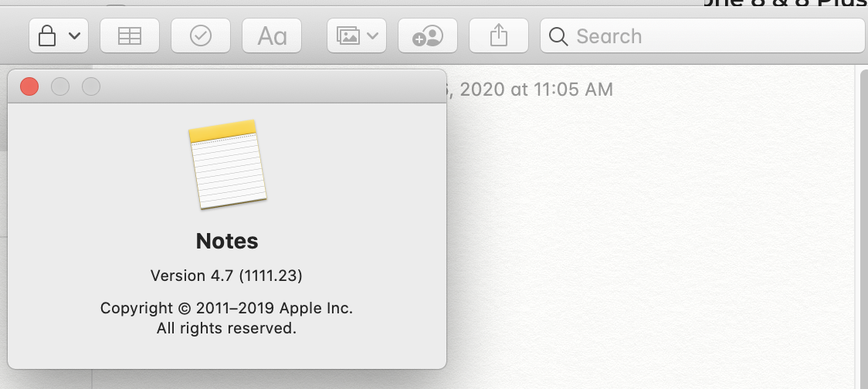Click the Copyright 2011–2019 Apple Inc. line

(x=226, y=309)
